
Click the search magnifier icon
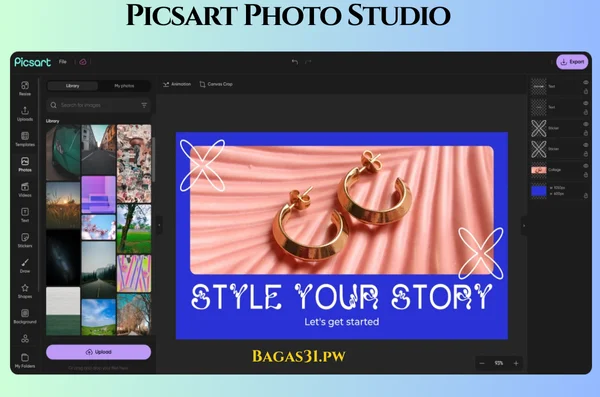(54, 105)
